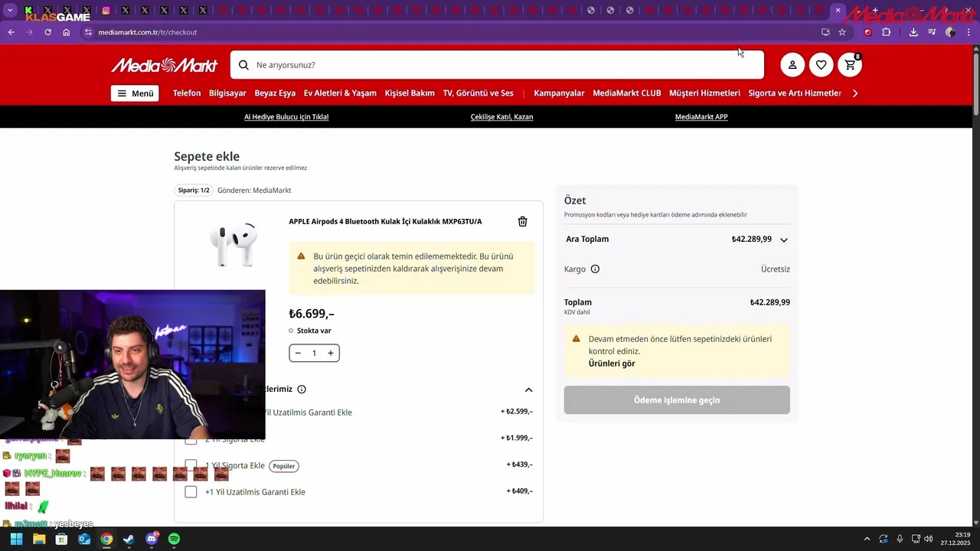
Task: Open Chrome extensions puzzle icon
Action: tap(887, 32)
